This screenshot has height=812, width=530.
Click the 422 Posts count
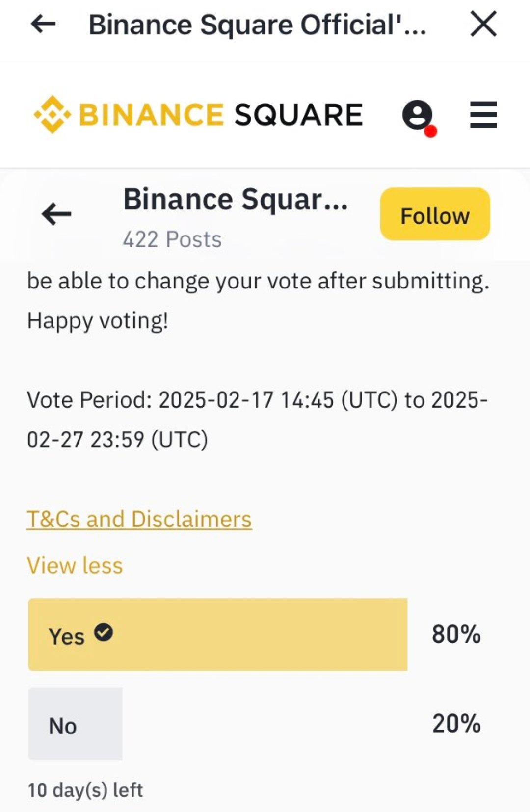click(x=172, y=239)
